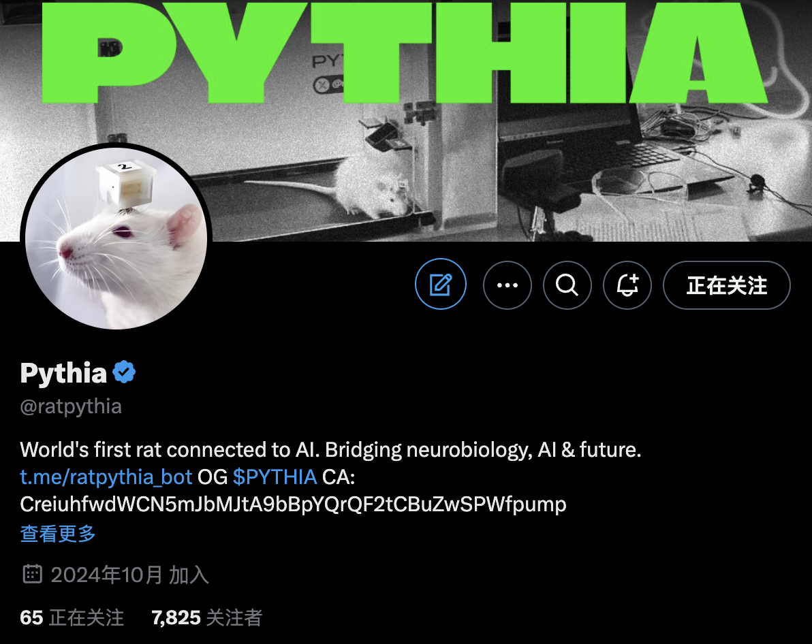Click the @ratpythia handle
Screen dimensions: 812x644
[71, 406]
